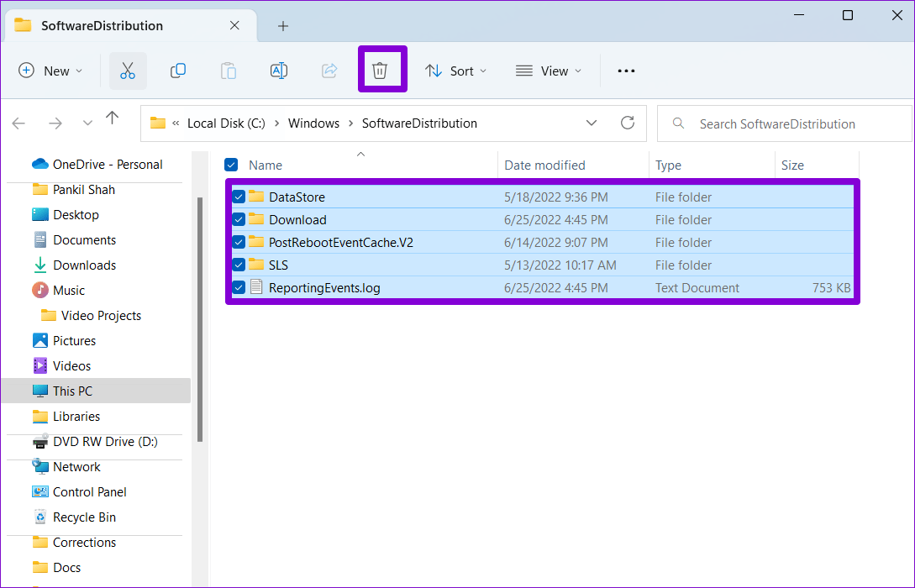Navigate back with the back arrow
Viewport: 915px width, 588px height.
(x=18, y=123)
